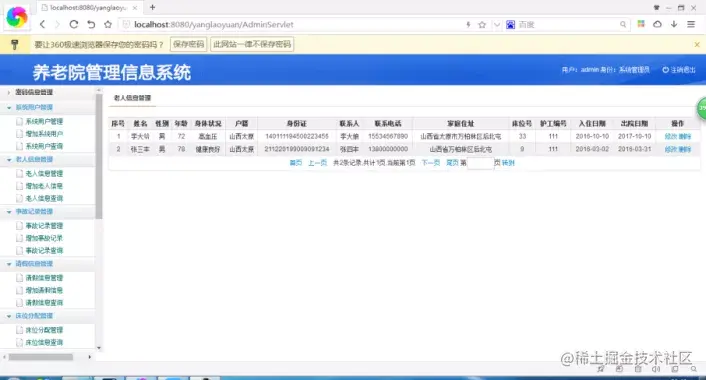Click the browser forward arrow
The width and height of the screenshot is (706, 380).
(57, 24)
